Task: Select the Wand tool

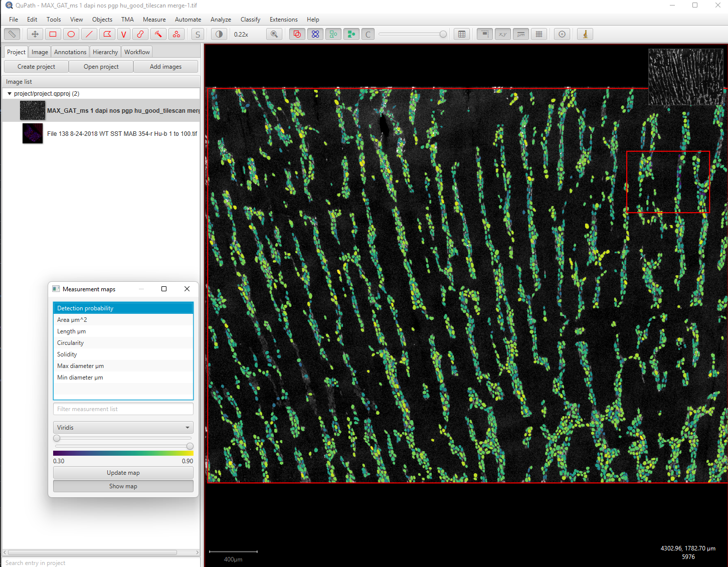Action: click(158, 34)
